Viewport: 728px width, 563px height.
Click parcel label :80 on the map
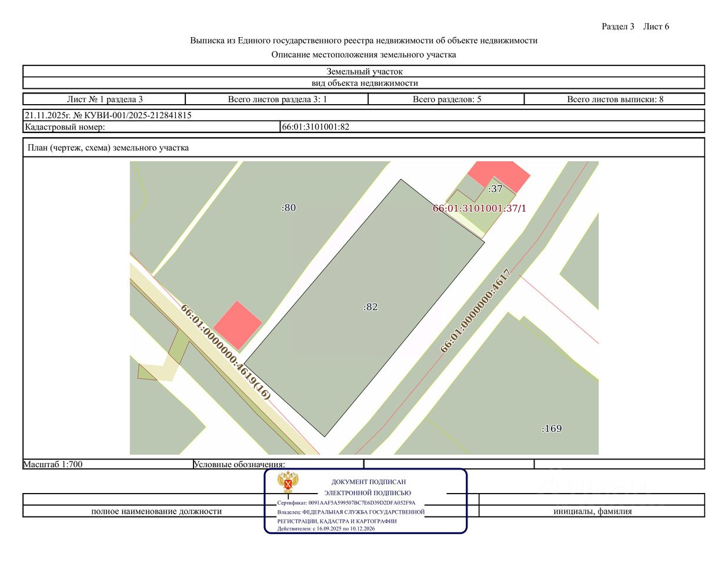pyautogui.click(x=289, y=208)
